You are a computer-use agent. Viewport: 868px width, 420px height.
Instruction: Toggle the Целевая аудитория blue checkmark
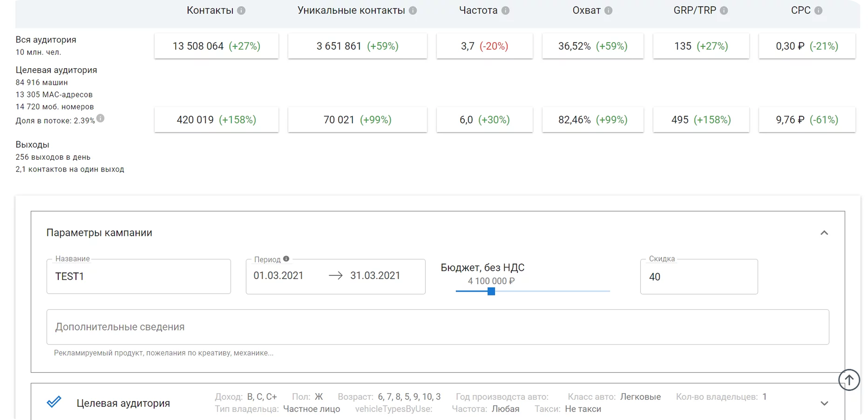[x=54, y=402]
